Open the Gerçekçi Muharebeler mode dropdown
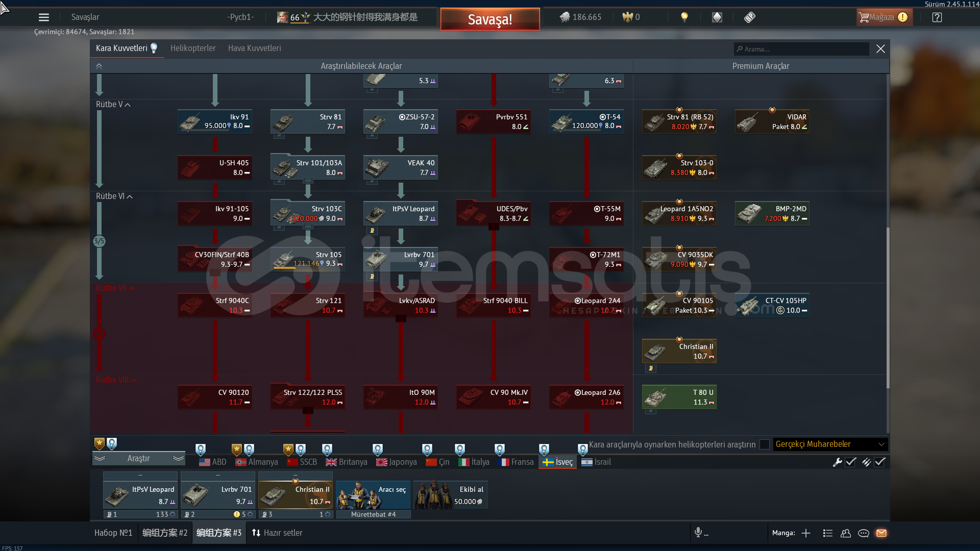980x551 pixels. [x=830, y=444]
